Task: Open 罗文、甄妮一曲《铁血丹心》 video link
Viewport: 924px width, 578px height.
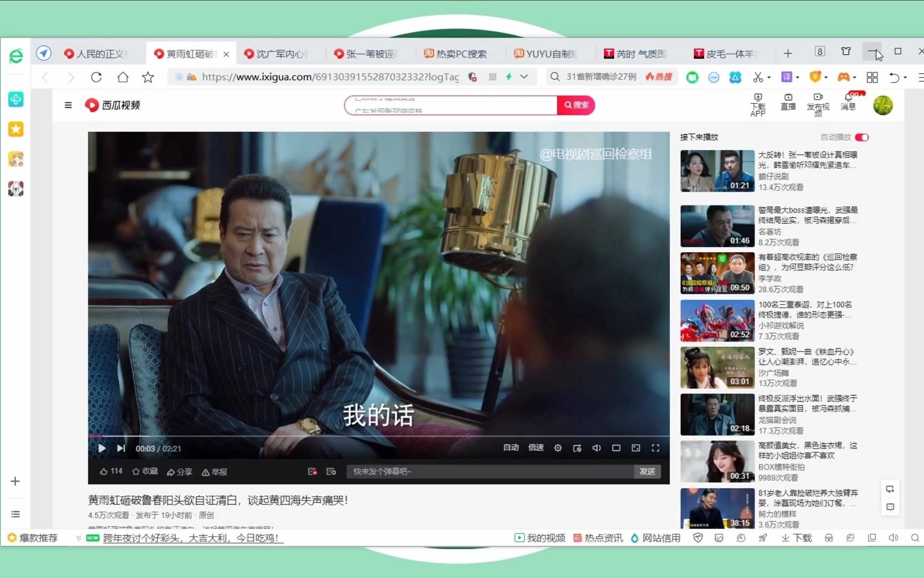Action: point(807,356)
